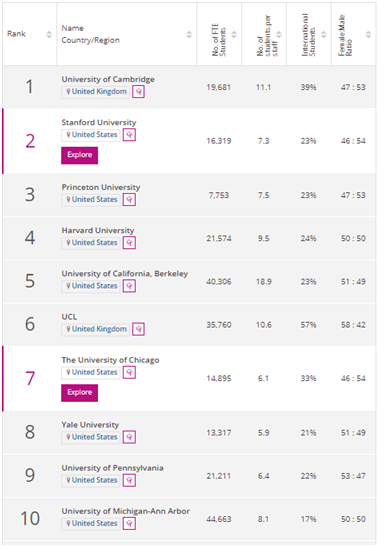This screenshot has width=384, height=547.
Task: Click the pink icon beside Harvard University's country
Action: click(x=129, y=243)
